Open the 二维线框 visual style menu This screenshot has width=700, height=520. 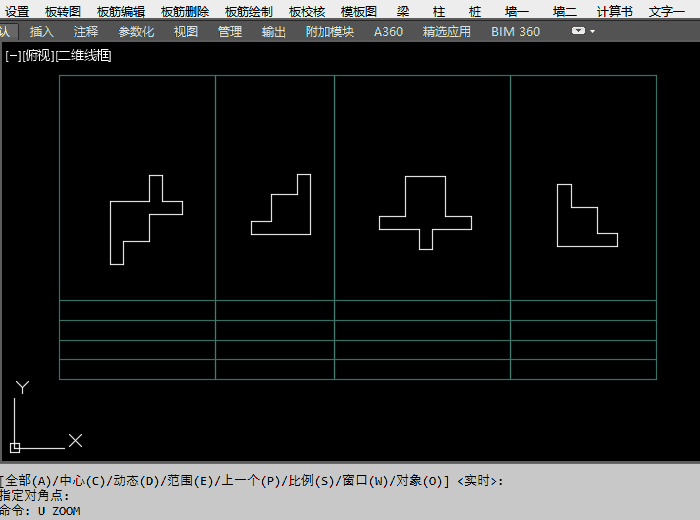point(83,56)
